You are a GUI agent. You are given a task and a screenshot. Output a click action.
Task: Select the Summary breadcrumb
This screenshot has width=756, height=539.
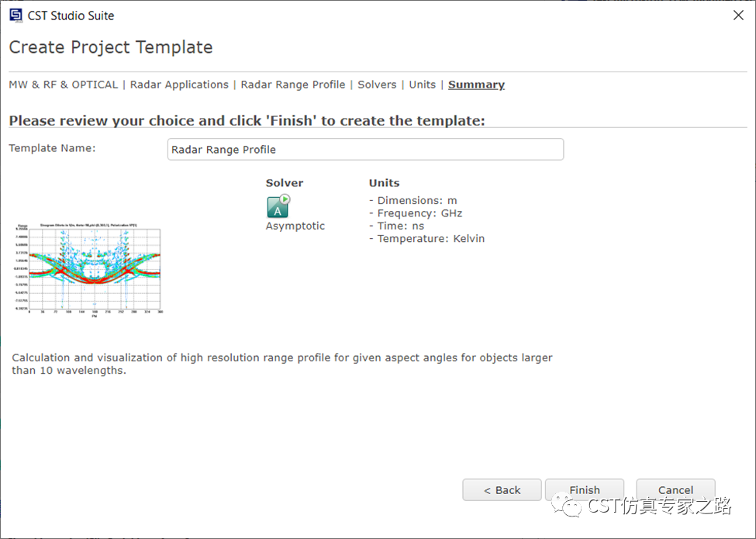[476, 85]
